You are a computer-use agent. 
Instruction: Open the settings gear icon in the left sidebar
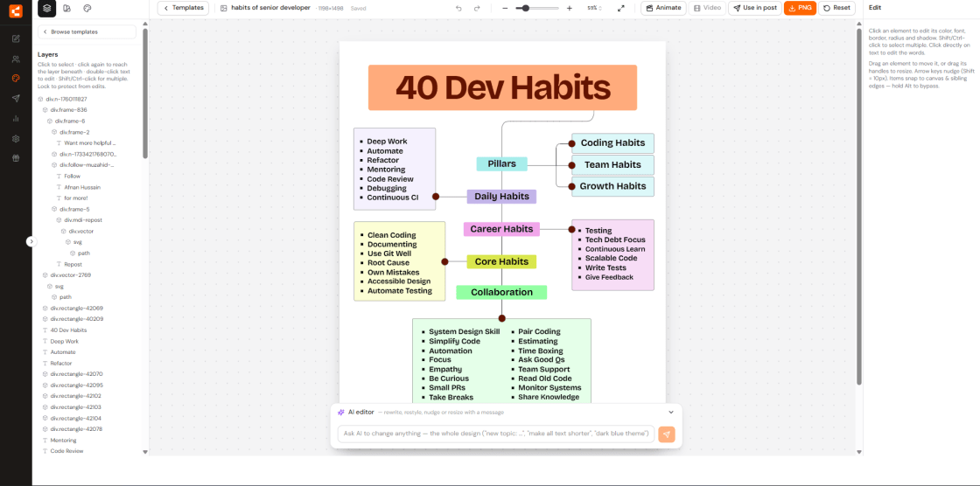tap(16, 139)
